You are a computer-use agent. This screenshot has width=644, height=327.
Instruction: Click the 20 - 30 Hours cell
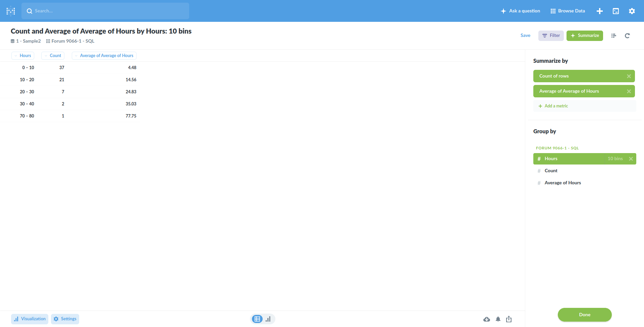(x=27, y=92)
